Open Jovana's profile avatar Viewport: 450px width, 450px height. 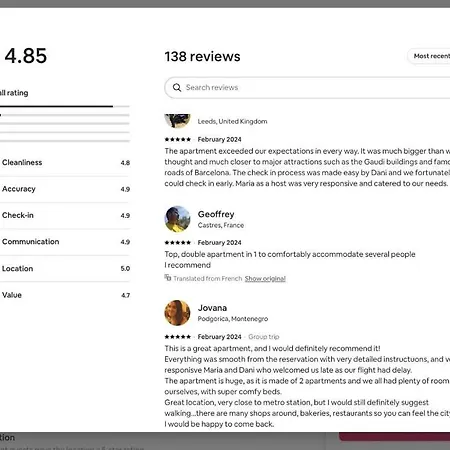coord(177,313)
